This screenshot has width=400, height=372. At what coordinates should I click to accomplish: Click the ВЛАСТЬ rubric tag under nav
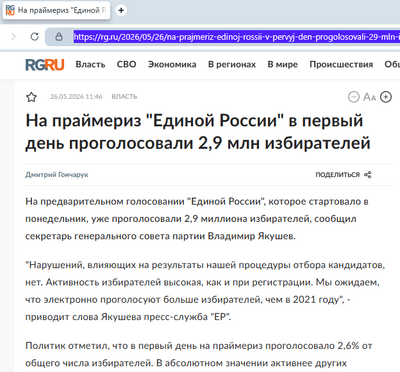[124, 97]
